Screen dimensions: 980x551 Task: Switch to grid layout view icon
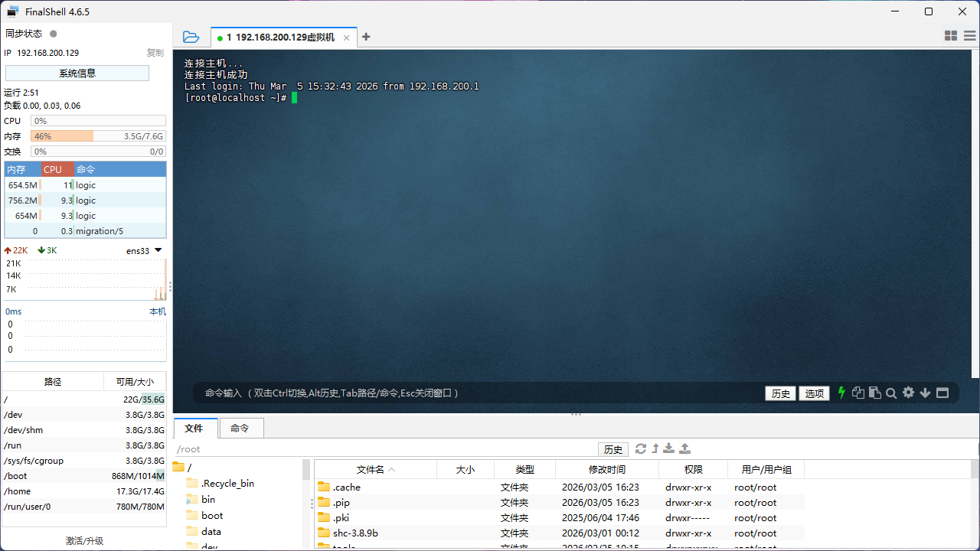pos(951,36)
